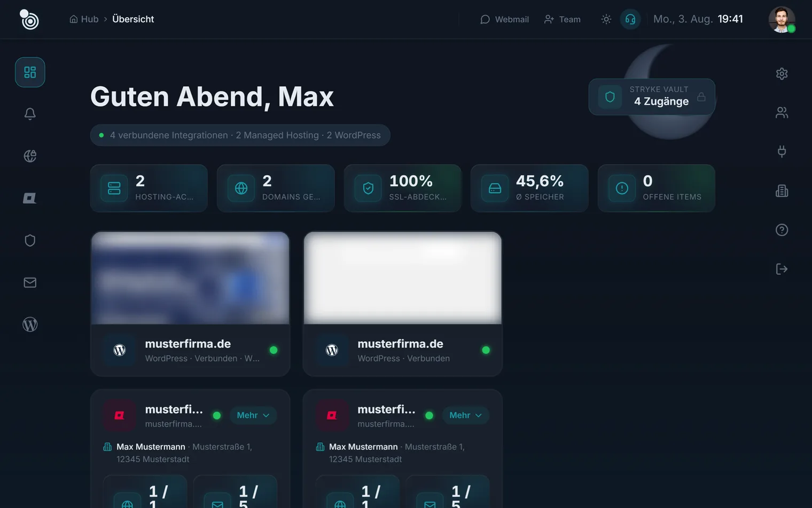This screenshot has width=812, height=508.
Task: Open the user profile avatar
Action: tap(782, 19)
